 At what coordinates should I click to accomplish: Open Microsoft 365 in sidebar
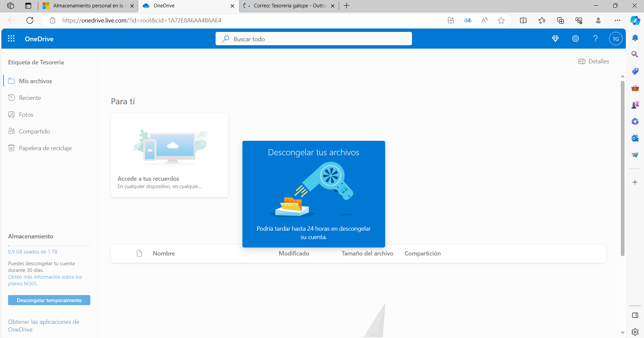[x=635, y=121]
